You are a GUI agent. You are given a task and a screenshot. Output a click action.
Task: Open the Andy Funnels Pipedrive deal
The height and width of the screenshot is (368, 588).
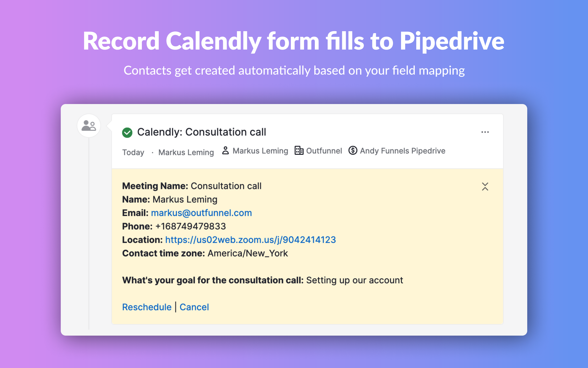(x=403, y=151)
